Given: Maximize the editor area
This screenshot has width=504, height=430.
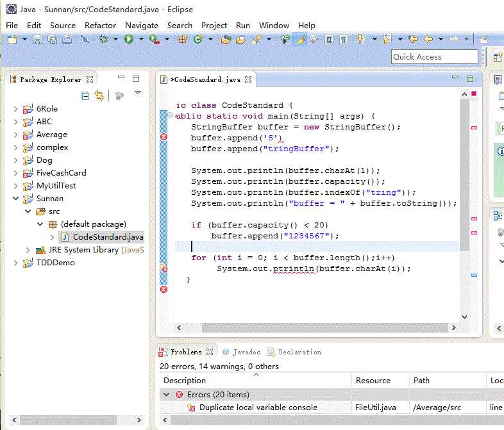Looking at the screenshot, I should coord(470,79).
